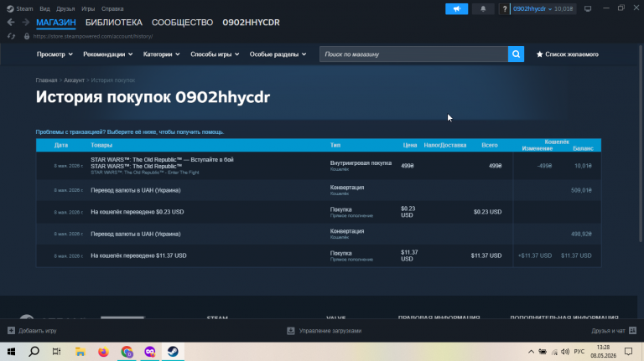
Task: Open Windows notification center icon
Action: click(628, 352)
